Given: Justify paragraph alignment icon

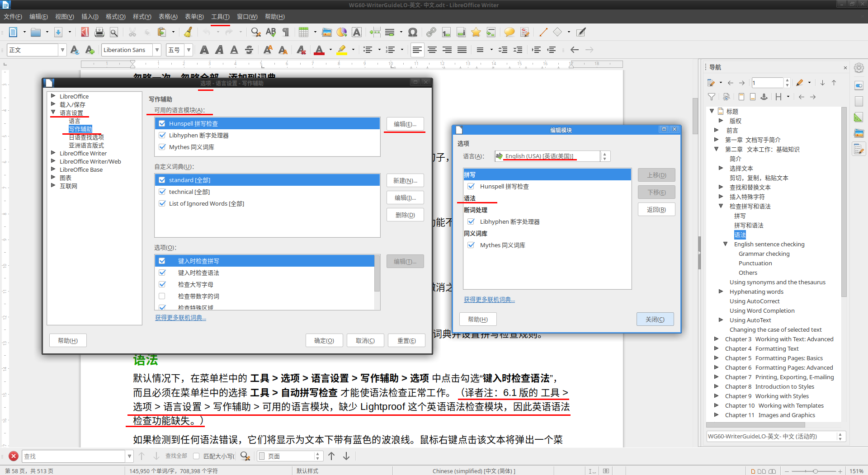Looking at the screenshot, I should click(462, 50).
